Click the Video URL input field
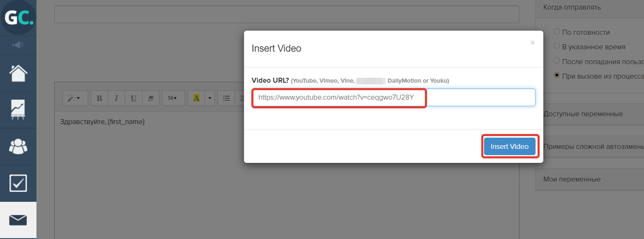The width and height of the screenshot is (644, 239). (394, 98)
